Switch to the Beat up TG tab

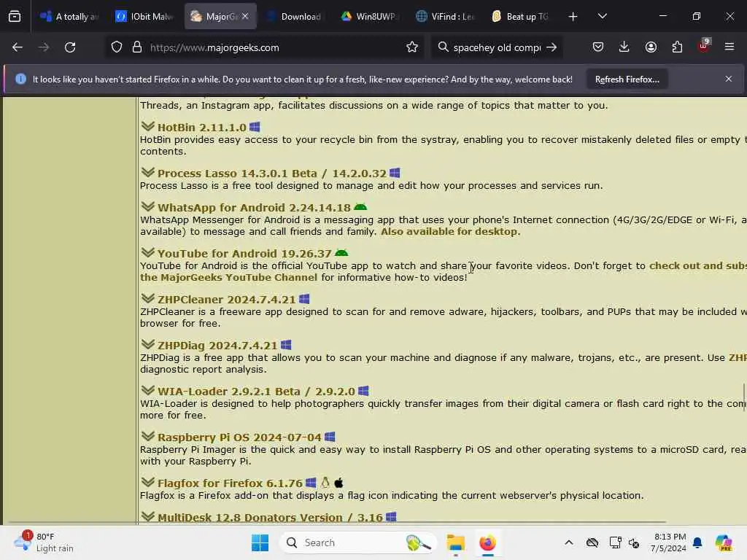click(519, 17)
